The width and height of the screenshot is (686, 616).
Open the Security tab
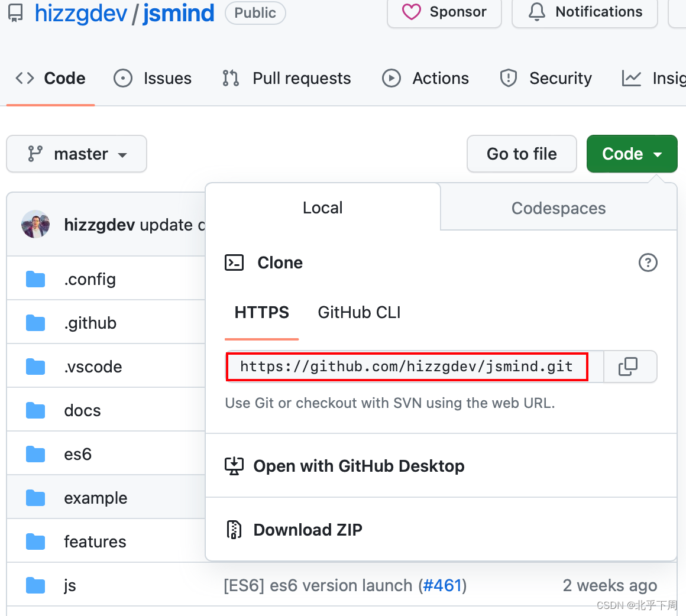coord(546,78)
